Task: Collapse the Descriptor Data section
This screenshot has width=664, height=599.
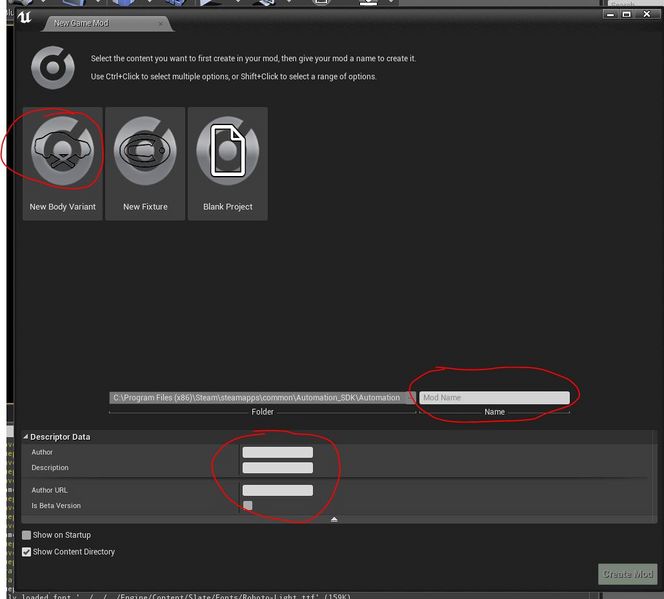Action: (x=26, y=437)
